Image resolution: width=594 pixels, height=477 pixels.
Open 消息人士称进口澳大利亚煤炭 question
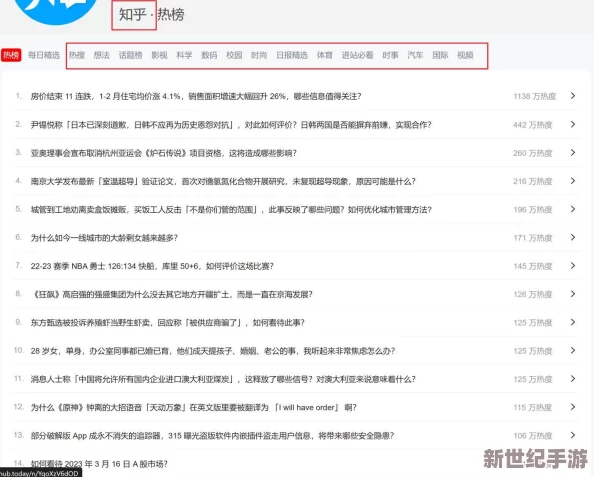coord(223,379)
